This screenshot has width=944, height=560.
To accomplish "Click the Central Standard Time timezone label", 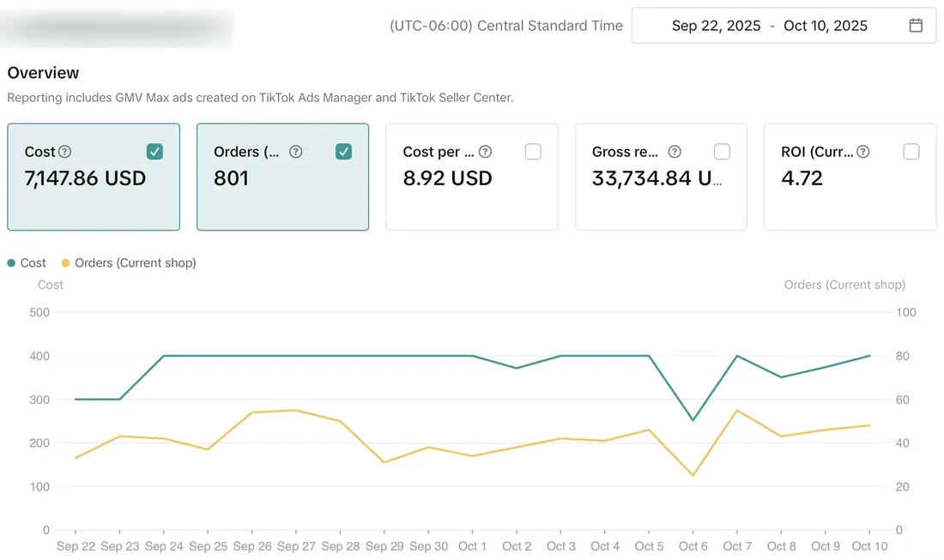I will coord(505,26).
